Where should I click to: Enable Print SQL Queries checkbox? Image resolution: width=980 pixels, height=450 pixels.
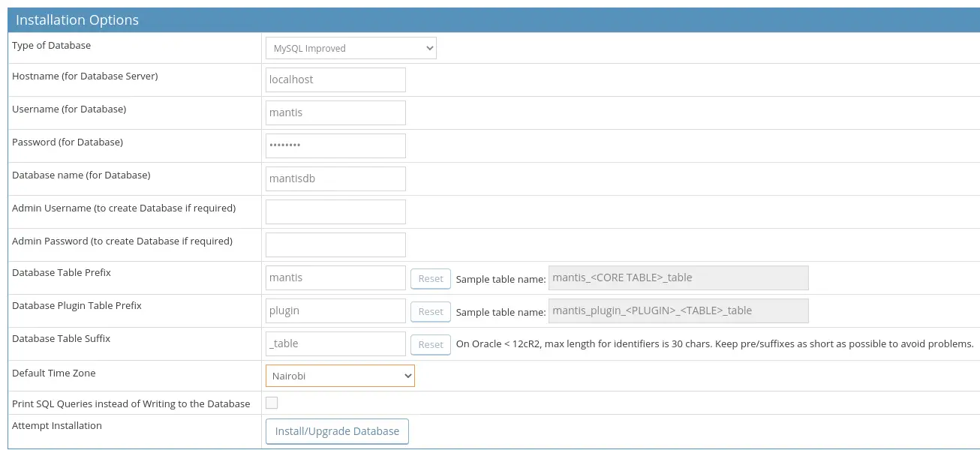(272, 403)
